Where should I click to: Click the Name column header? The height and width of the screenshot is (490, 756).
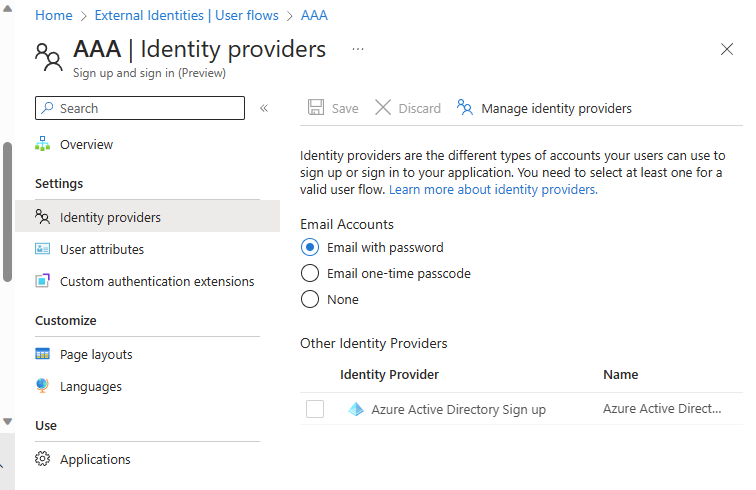click(621, 375)
